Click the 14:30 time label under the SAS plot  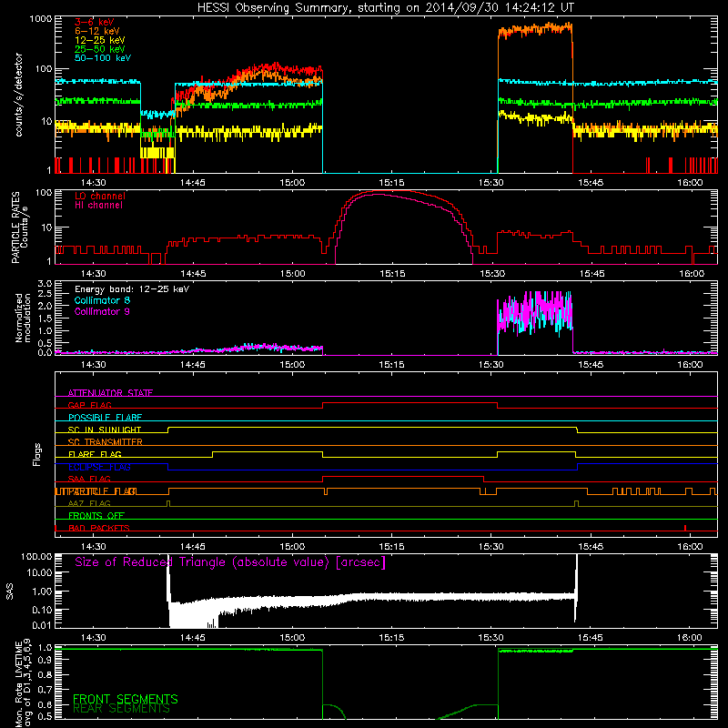pos(94,638)
